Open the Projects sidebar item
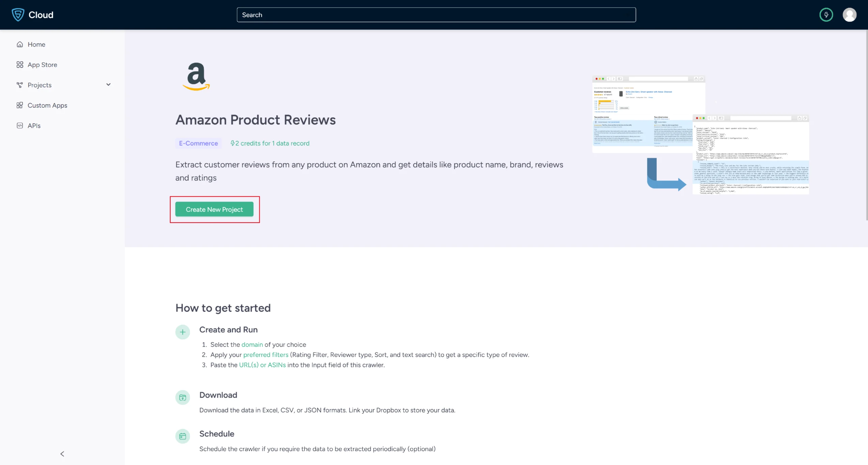Viewport: 868px width, 465px height. [40, 85]
